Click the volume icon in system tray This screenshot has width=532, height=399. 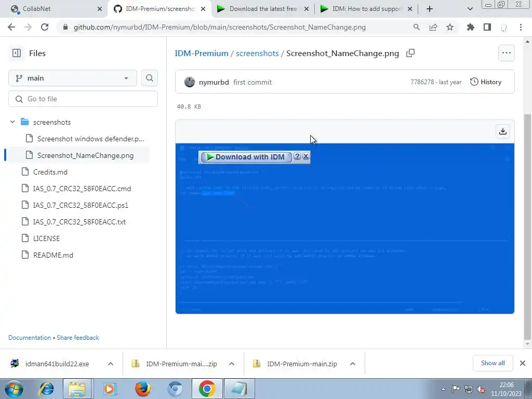[x=481, y=390]
